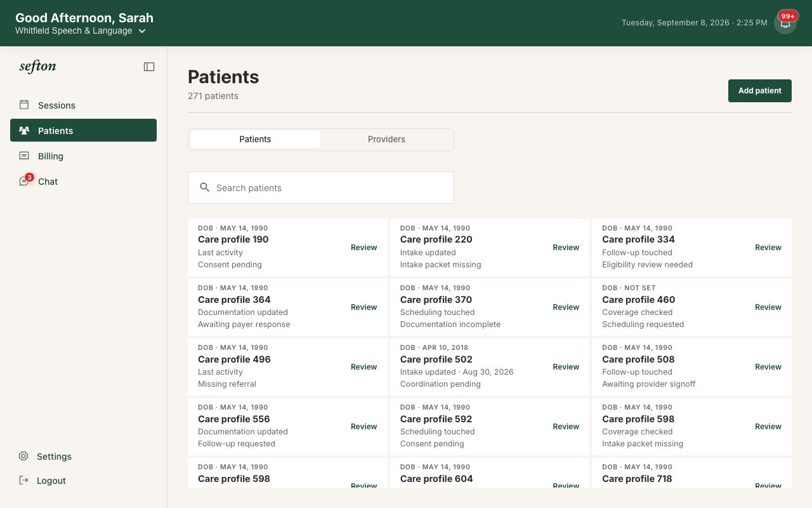The width and height of the screenshot is (812, 508).
Task: Click the sefton logo
Action: (x=37, y=67)
